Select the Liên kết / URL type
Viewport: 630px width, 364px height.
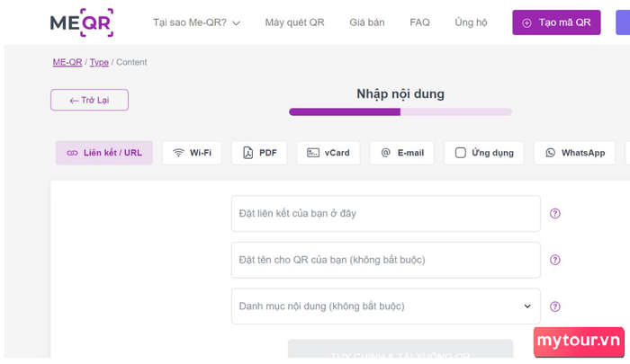click(104, 153)
